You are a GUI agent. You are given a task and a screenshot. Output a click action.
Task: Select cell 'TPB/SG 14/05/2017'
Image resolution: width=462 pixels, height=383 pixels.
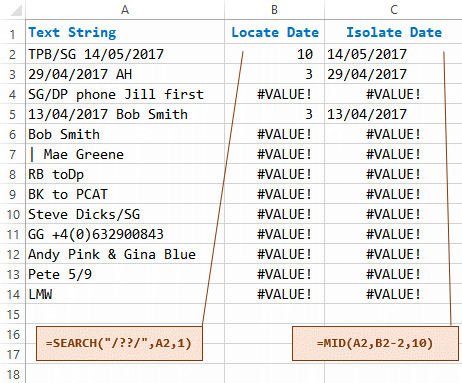(x=125, y=54)
